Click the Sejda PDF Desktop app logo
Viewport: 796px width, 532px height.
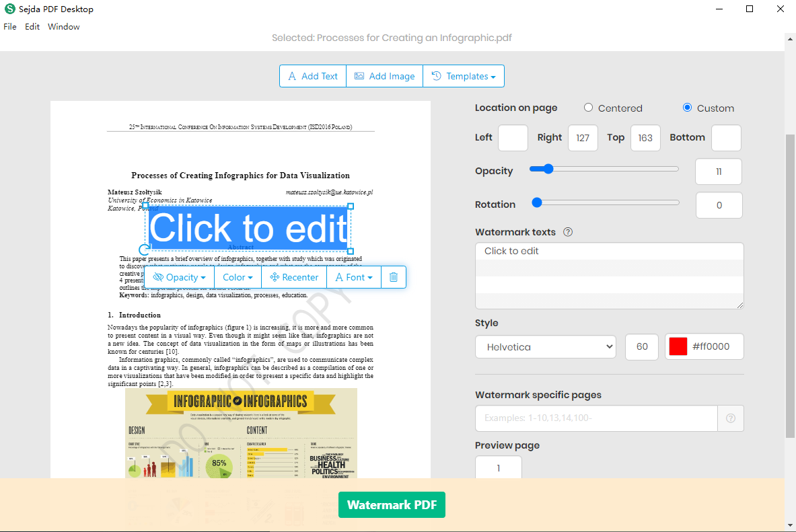(9, 9)
